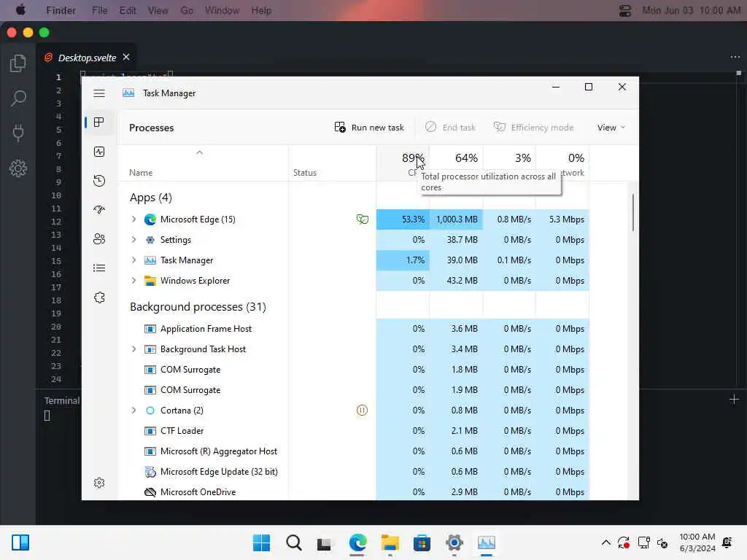Screen dimensions: 747x560
Task: Expand the Windows Explorer process row
Action: [x=134, y=281]
